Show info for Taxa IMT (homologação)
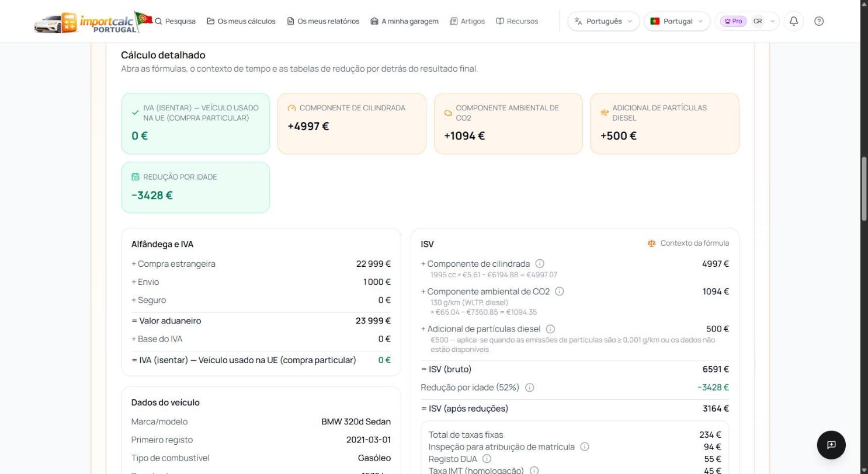 [534, 470]
